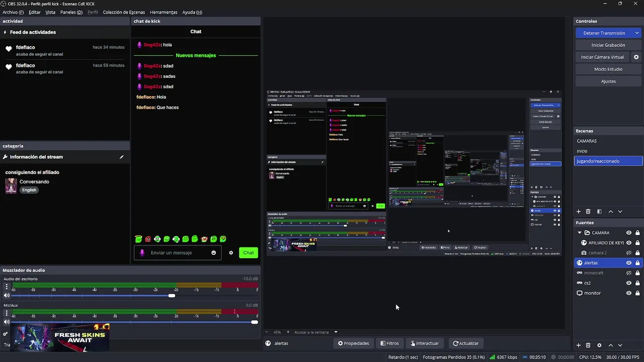Open the emoji picker in the chat message box
The width and height of the screenshot is (644, 362).
(x=214, y=253)
